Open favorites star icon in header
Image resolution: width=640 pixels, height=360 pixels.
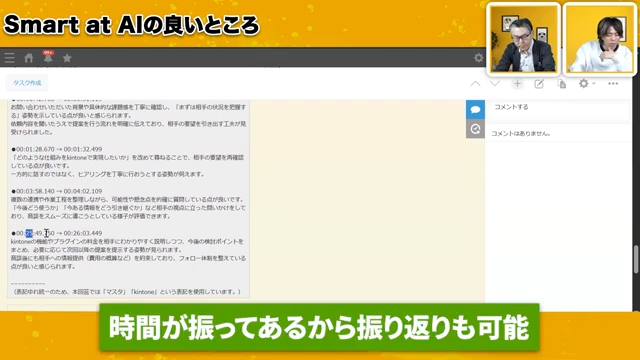(67, 58)
